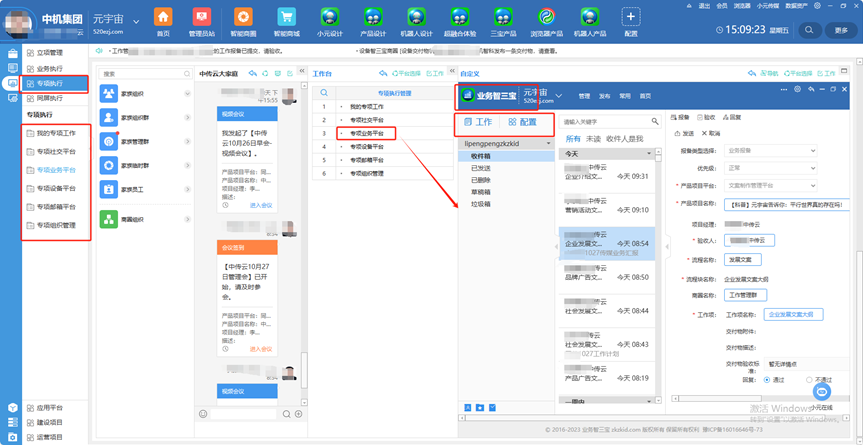Image resolution: width=863 pixels, height=445 pixels.
Task: Select the 不通过 radio button
Action: 809,380
